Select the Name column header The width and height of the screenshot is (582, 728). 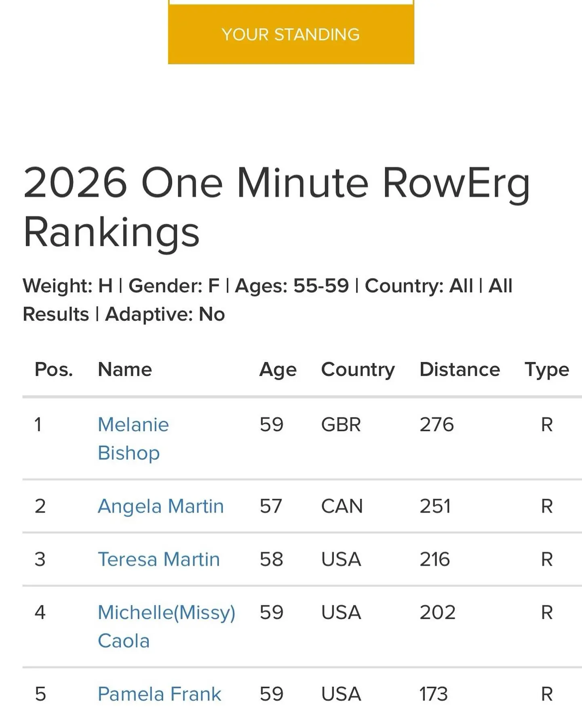125,369
